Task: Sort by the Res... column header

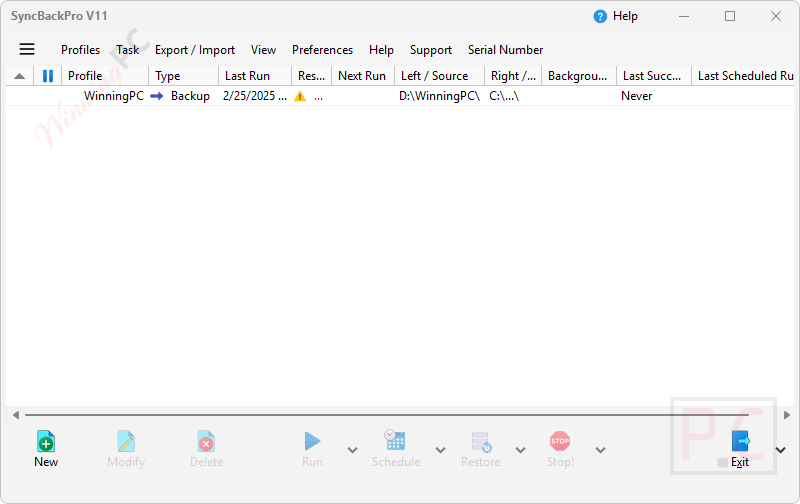Action: (x=312, y=76)
